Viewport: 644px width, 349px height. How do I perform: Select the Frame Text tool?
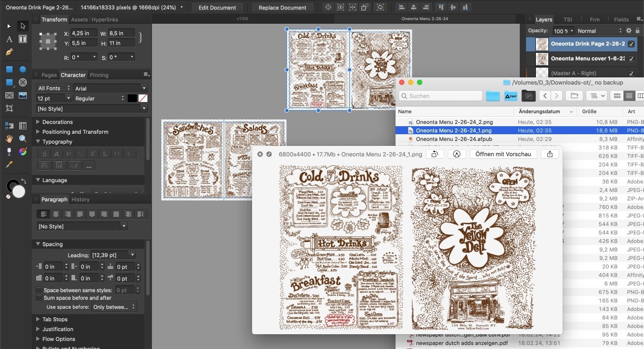[23, 39]
